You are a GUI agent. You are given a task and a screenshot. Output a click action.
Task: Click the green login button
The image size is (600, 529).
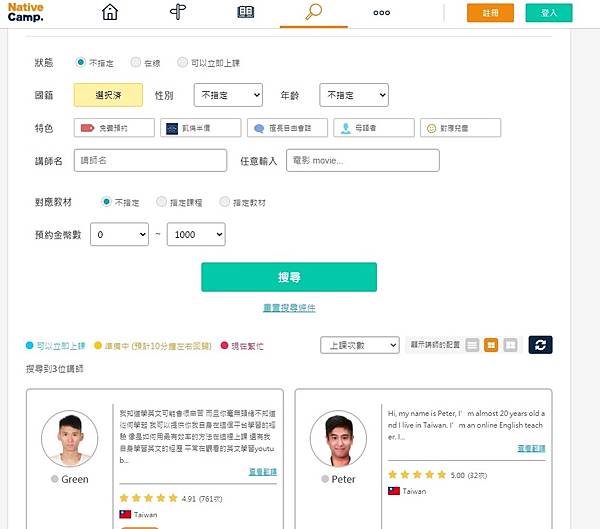pyautogui.click(x=549, y=13)
